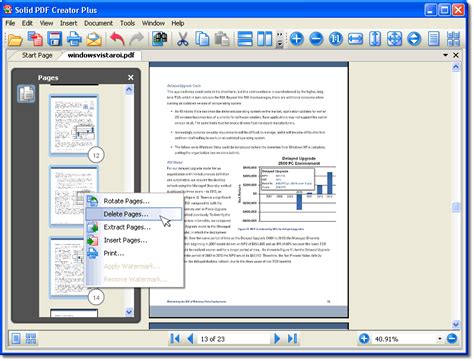Click the Cut scissors icon
The image size is (474, 361).
click(x=182, y=39)
